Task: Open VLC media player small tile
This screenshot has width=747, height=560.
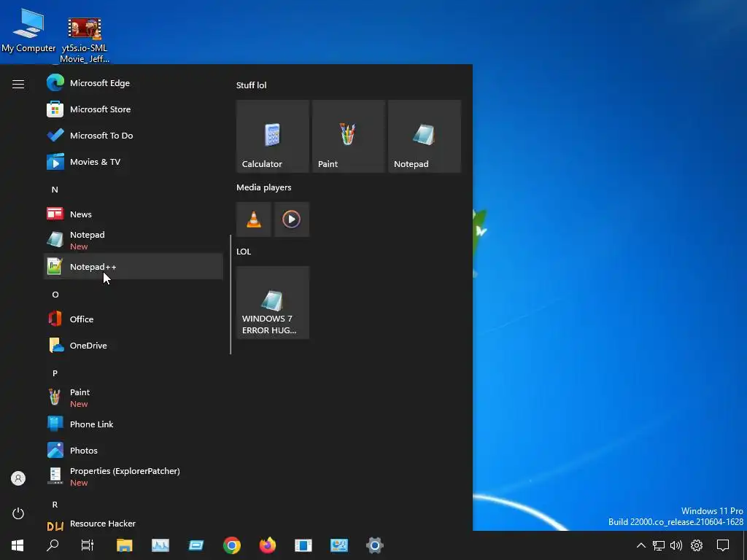Action: click(x=253, y=219)
